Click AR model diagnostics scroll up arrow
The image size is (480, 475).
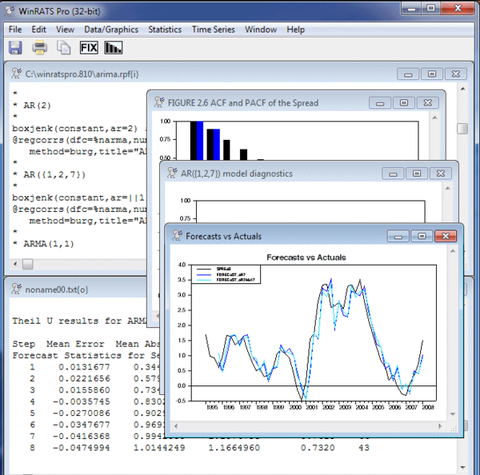pos(448,188)
